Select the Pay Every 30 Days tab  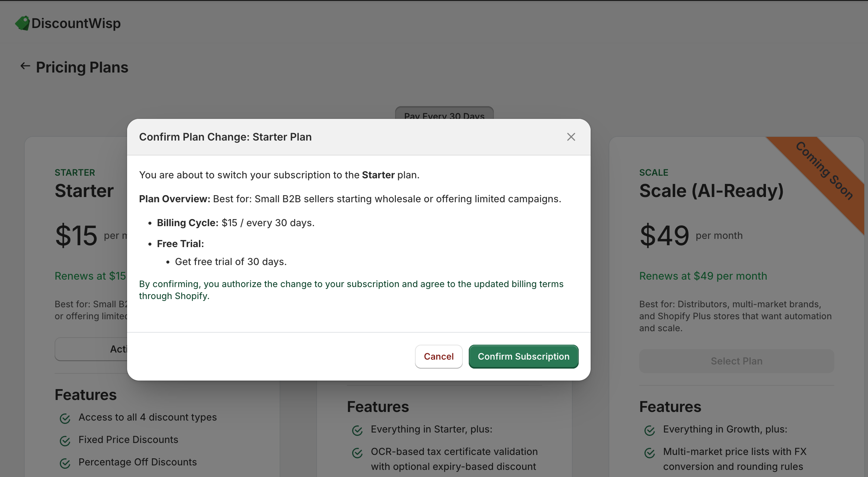tap(444, 113)
